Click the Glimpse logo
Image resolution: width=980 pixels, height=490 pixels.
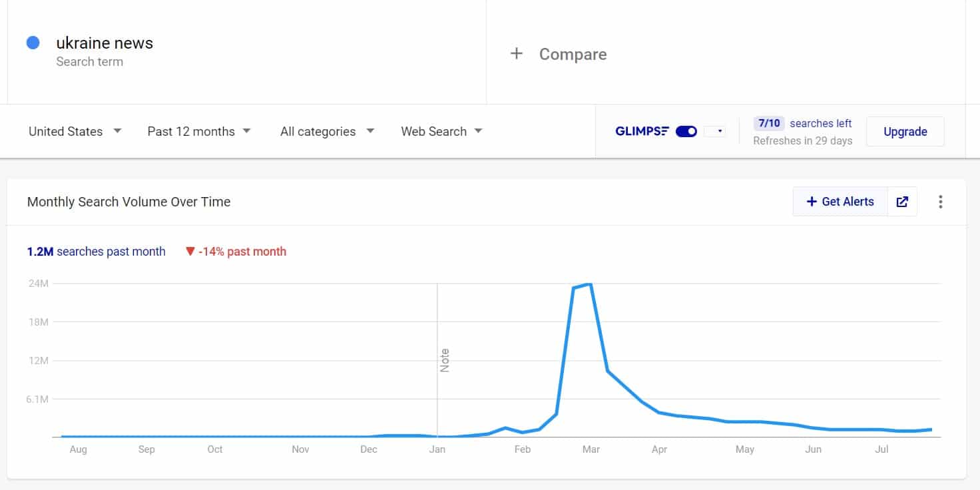tap(642, 131)
